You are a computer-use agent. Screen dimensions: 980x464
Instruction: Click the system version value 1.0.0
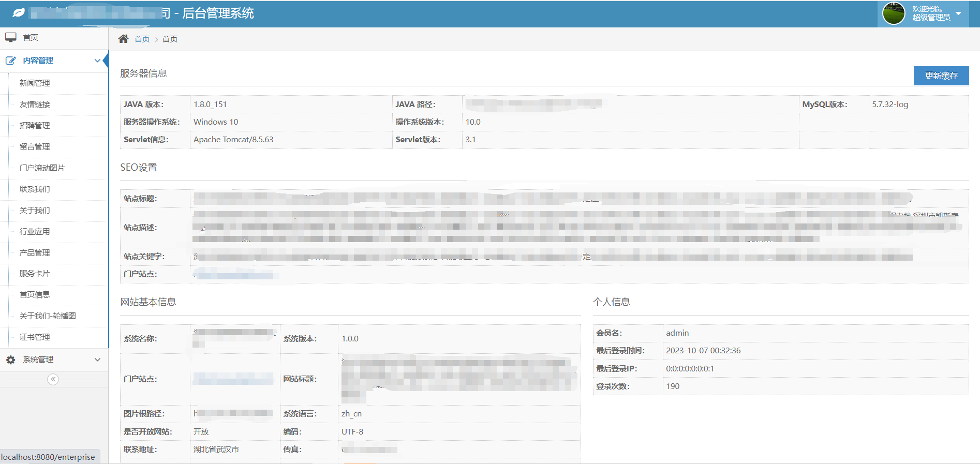[350, 338]
